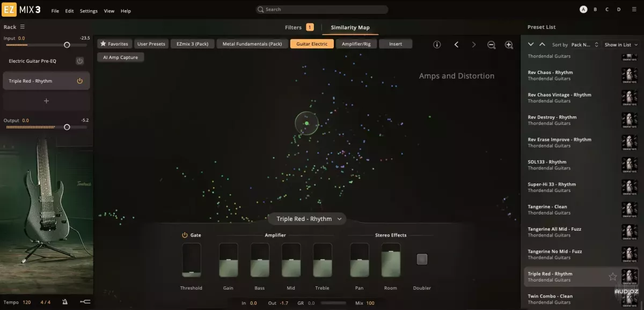Adjust the Treble fader
This screenshot has width=644, height=310.
(x=323, y=260)
